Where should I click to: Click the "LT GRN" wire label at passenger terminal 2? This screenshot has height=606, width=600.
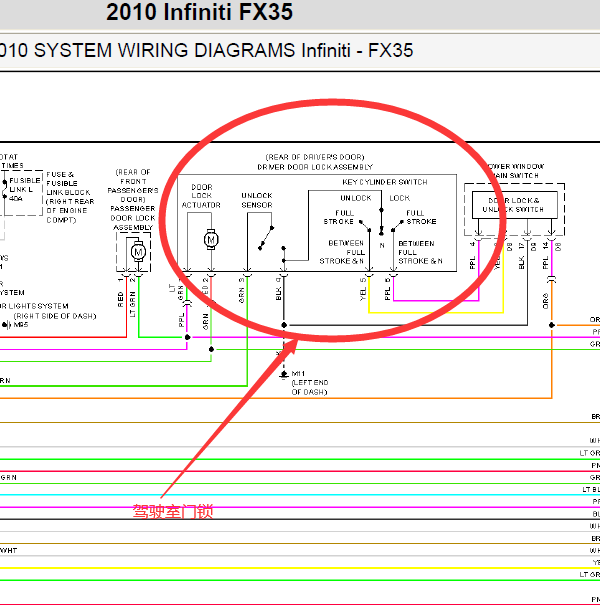pyautogui.click(x=133, y=304)
